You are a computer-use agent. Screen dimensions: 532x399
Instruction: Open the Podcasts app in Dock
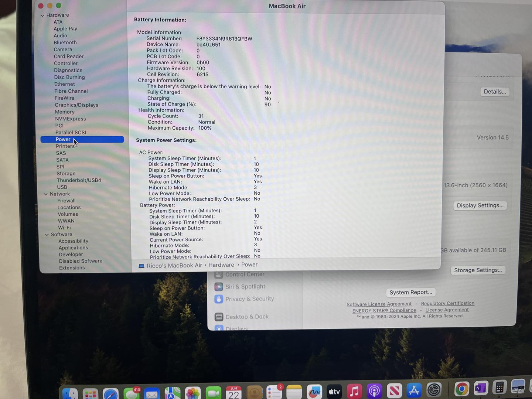[374, 391]
